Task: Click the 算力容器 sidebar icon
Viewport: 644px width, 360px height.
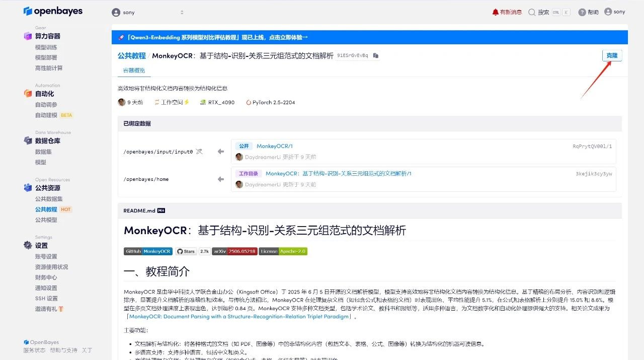Action: pos(28,36)
